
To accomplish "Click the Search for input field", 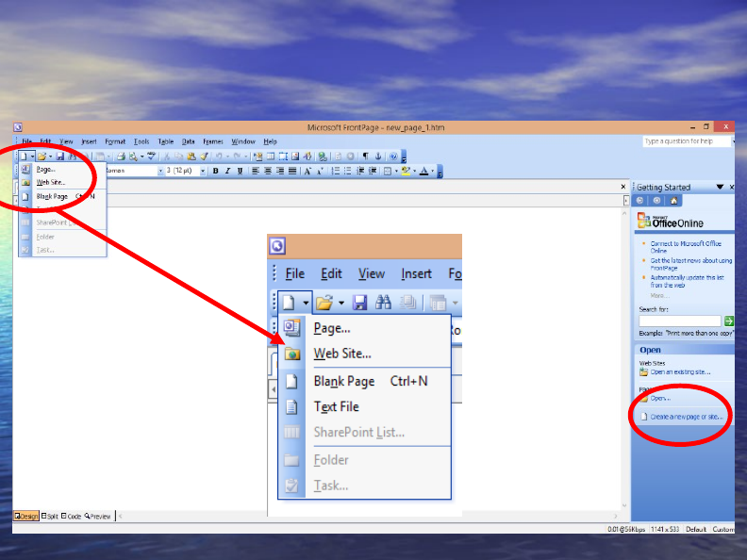I will pyautogui.click(x=680, y=321).
